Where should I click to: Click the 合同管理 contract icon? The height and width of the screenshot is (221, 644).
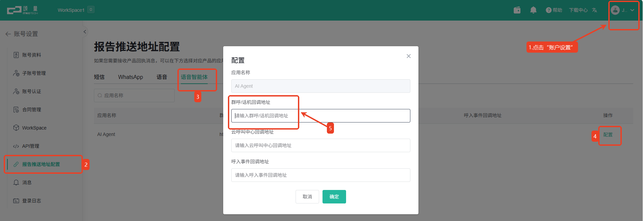pos(16,110)
